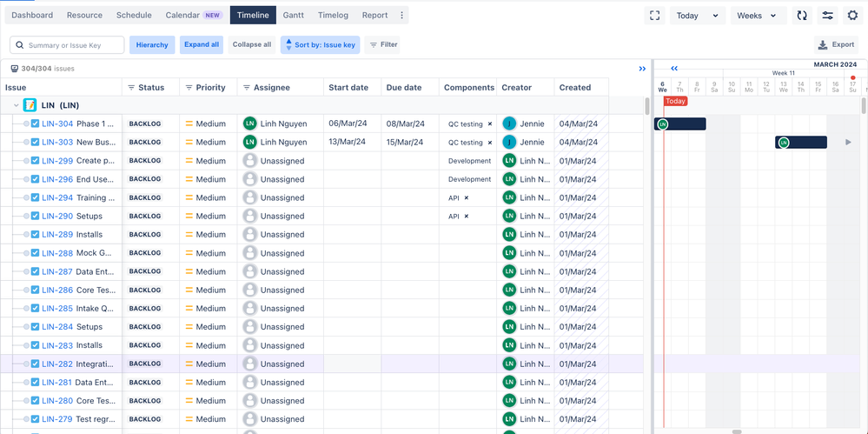Viewport: 868px width, 434px height.
Task: Click the timeline horizontal scrollbar handle
Action: (x=736, y=431)
